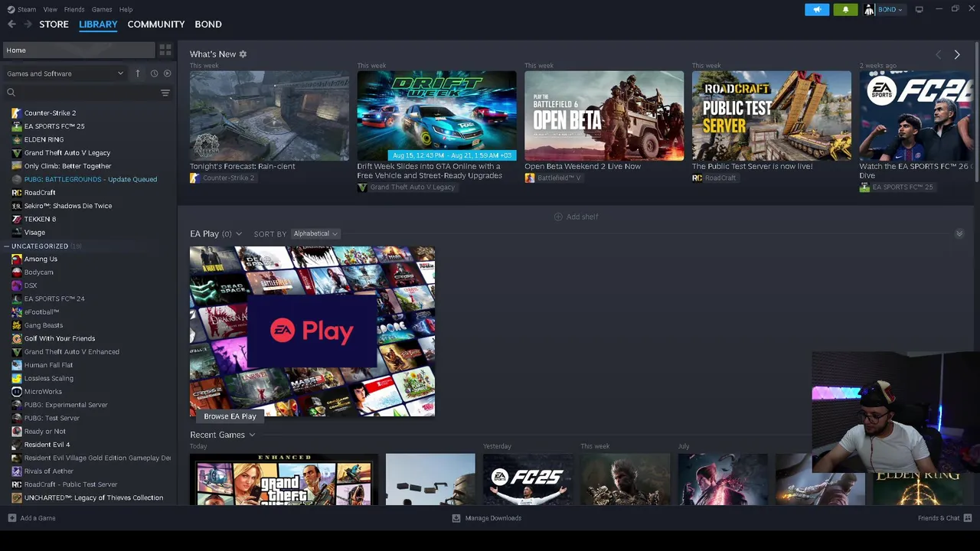Open advanced filter options icon
The image size is (980, 551).
pyautogui.click(x=165, y=93)
